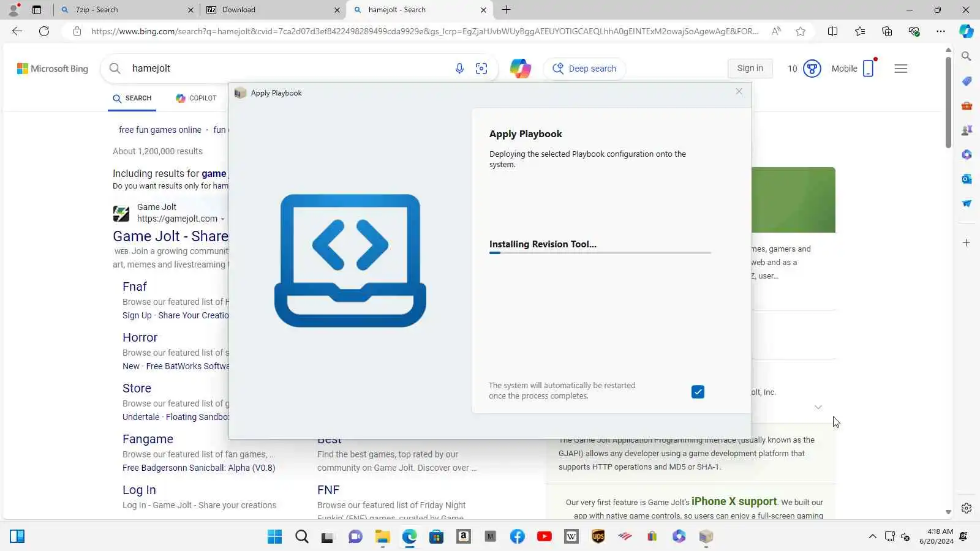Open Edge sidebar settings gear
The height and width of the screenshot is (551, 980).
pyautogui.click(x=967, y=508)
